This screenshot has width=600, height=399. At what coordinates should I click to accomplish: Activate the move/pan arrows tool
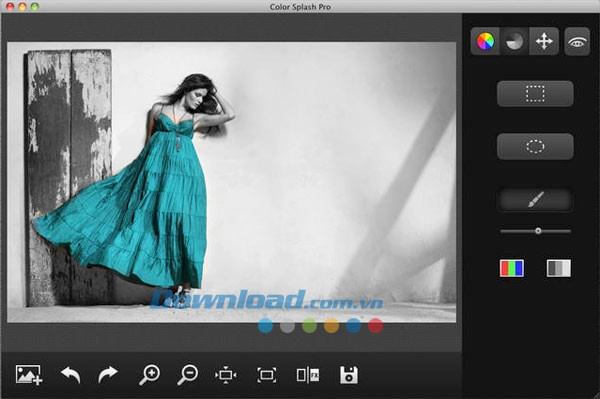tap(544, 41)
